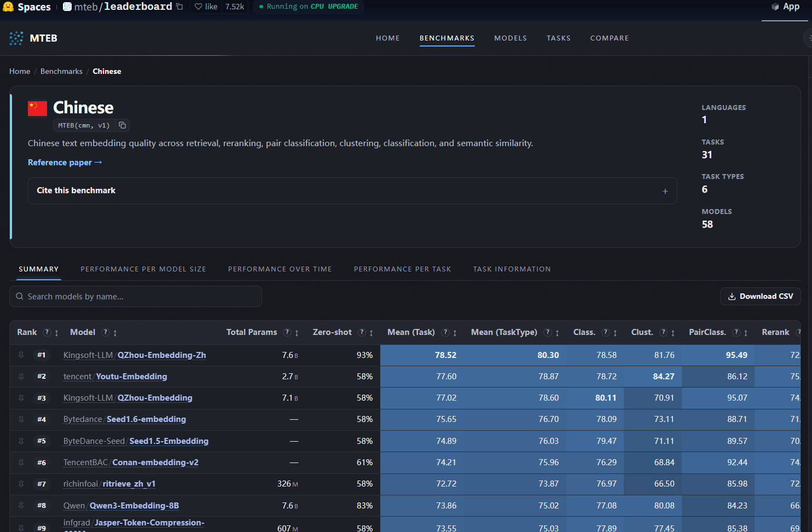Viewport: 812px width, 532px height.
Task: Click the Chinese flag icon
Action: pos(37,108)
